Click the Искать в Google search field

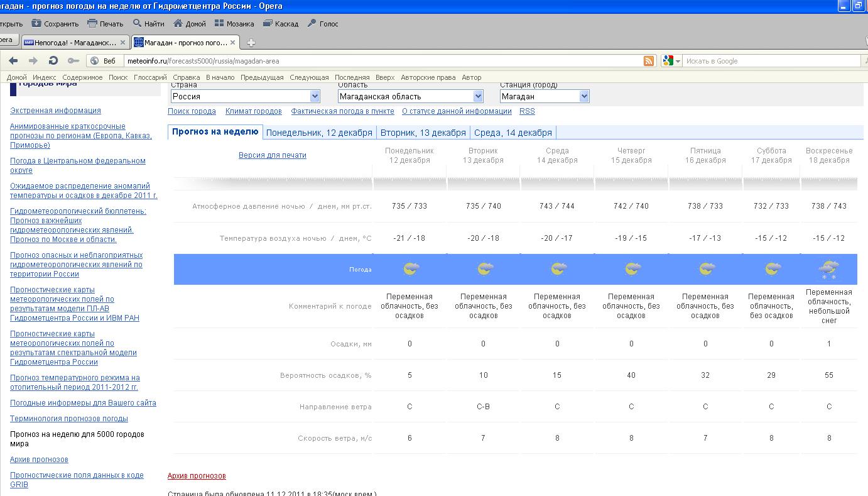[x=769, y=61]
